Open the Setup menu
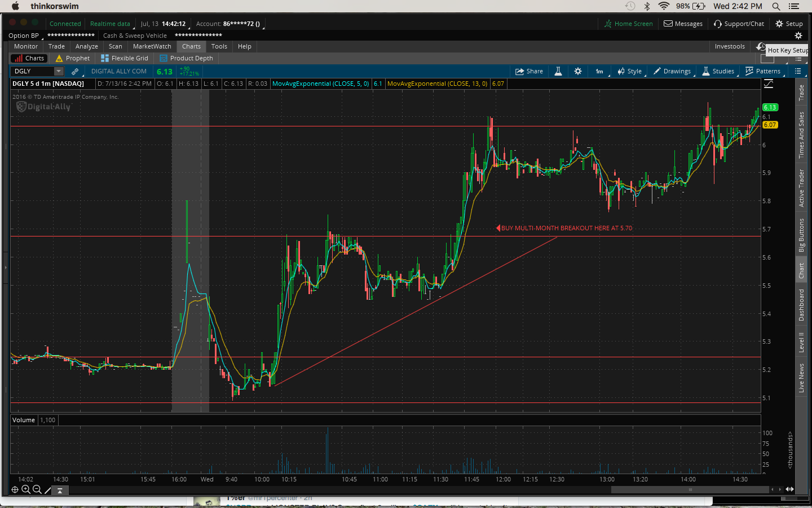This screenshot has height=508, width=812. [789, 24]
